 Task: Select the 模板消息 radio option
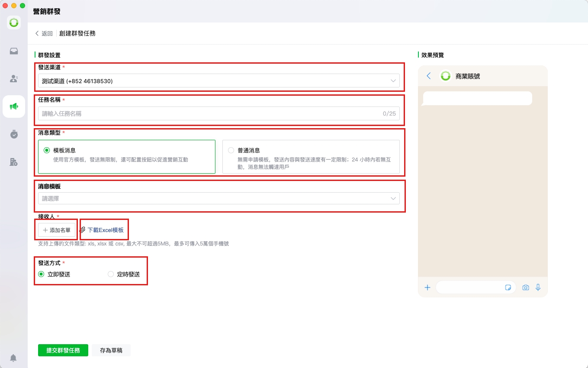point(47,150)
